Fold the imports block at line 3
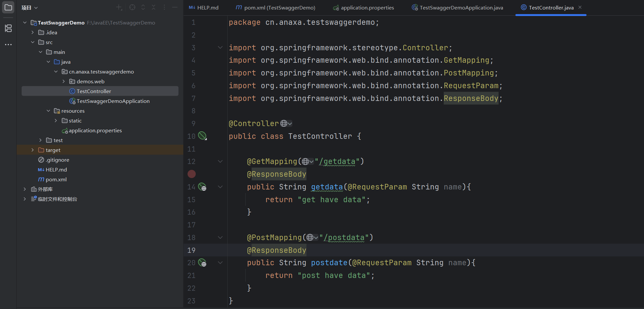Viewport: 644px width, 309px height. click(220, 48)
